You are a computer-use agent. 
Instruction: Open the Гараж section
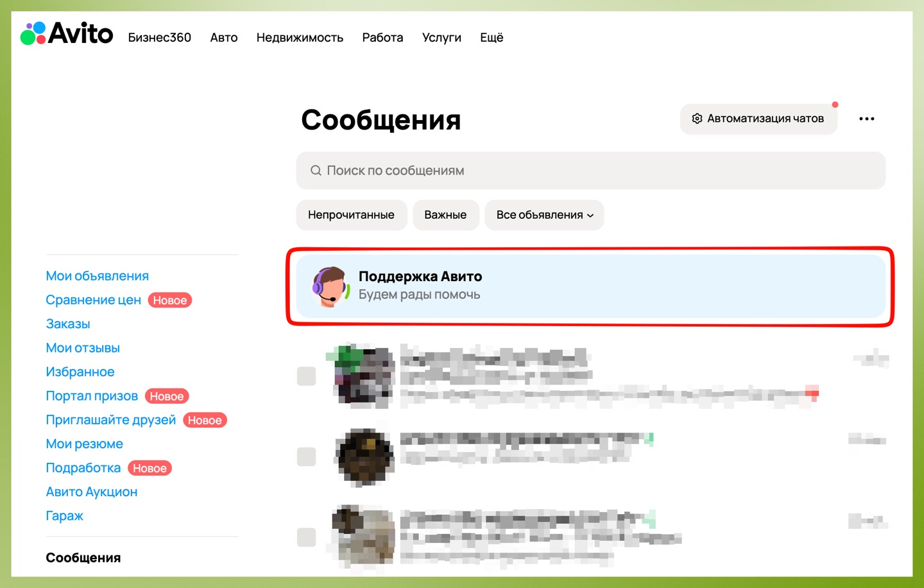tap(64, 516)
